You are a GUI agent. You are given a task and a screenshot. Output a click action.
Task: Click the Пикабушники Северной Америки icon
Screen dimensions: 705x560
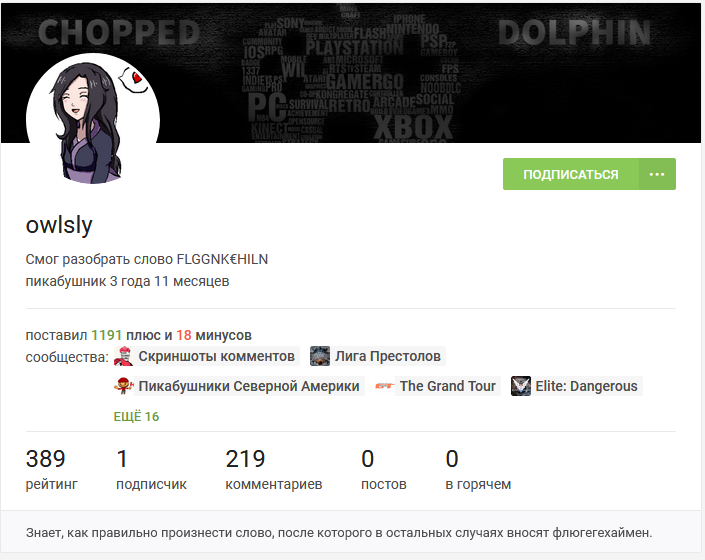(x=124, y=386)
